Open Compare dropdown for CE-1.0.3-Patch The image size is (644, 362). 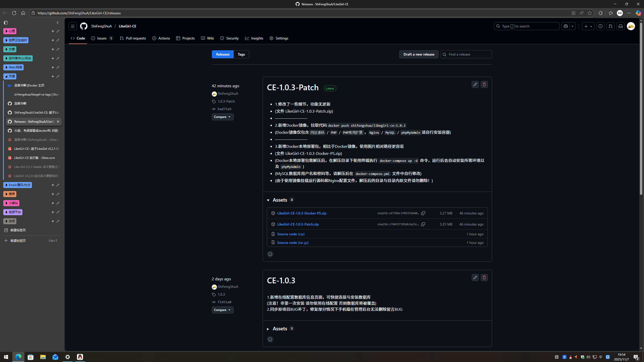click(222, 117)
